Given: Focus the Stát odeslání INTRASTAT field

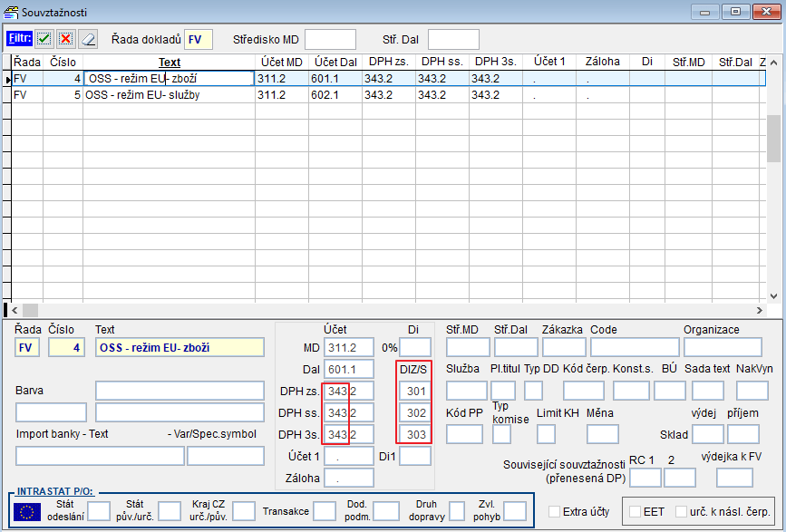Looking at the screenshot, I should tap(99, 511).
